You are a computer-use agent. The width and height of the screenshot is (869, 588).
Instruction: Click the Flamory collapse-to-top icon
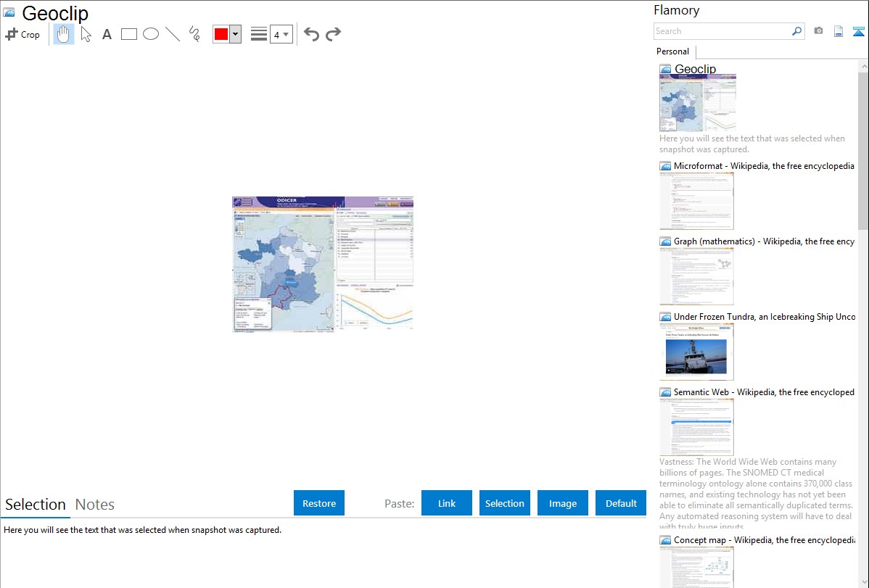pyautogui.click(x=858, y=32)
